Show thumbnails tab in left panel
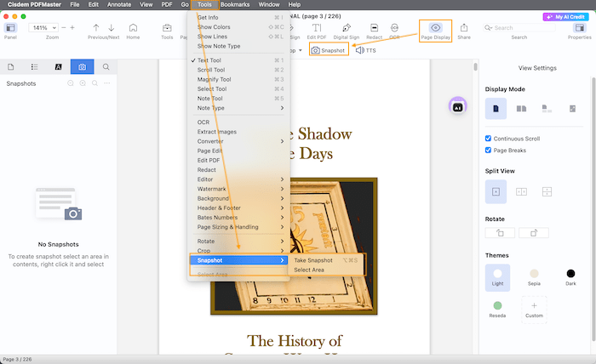Viewport: 596px width, 364px height. click(10, 67)
